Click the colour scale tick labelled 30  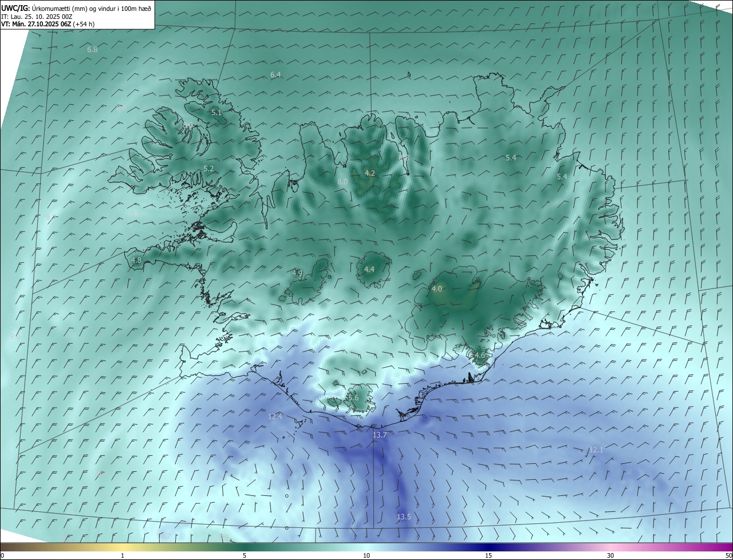pyautogui.click(x=610, y=555)
